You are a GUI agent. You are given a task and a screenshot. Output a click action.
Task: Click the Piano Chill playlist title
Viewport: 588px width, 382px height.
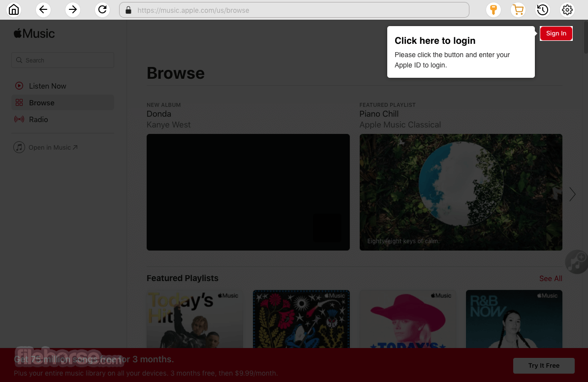[x=379, y=114]
